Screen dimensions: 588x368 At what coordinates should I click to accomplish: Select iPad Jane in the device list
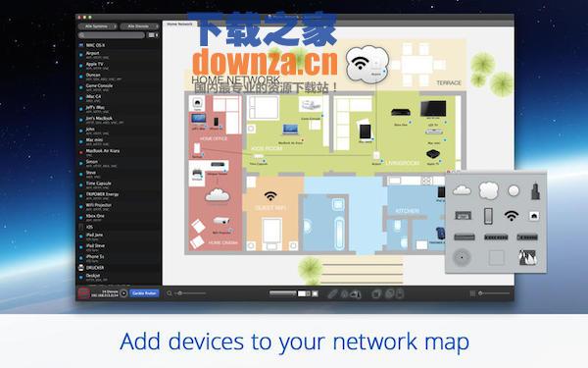(119, 237)
